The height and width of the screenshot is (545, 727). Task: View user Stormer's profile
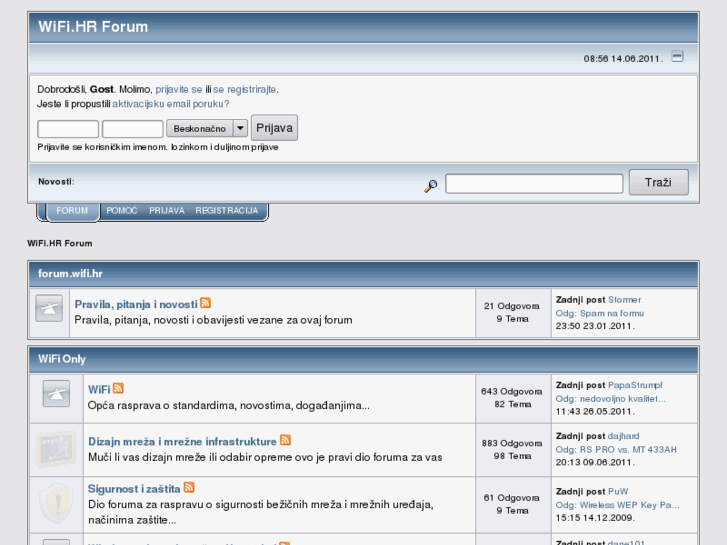pyautogui.click(x=625, y=300)
